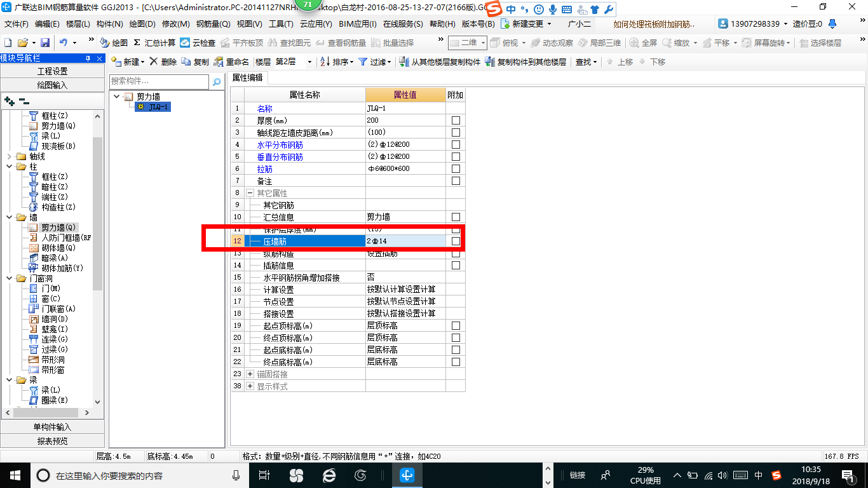Tick the 附加 checkbox for 厚度(mm)
The image size is (868, 488).
coord(456,120)
